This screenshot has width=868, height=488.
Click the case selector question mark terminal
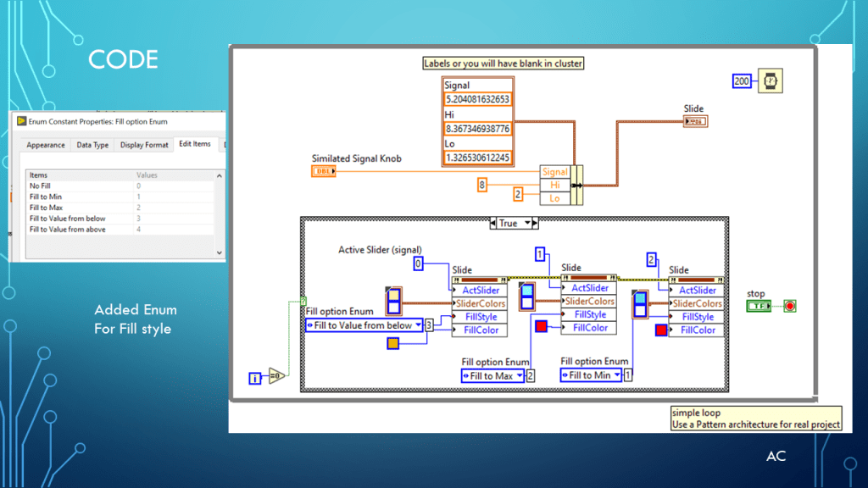303,301
